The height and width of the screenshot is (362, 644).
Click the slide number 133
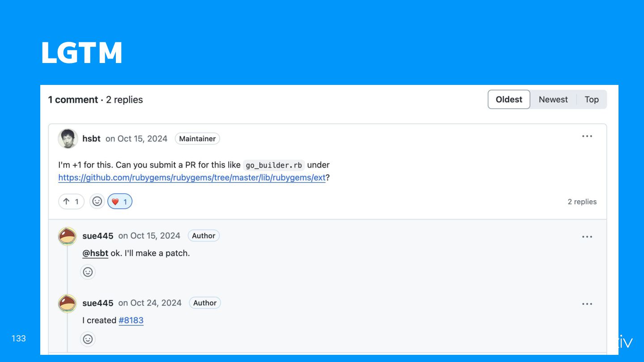(19, 338)
